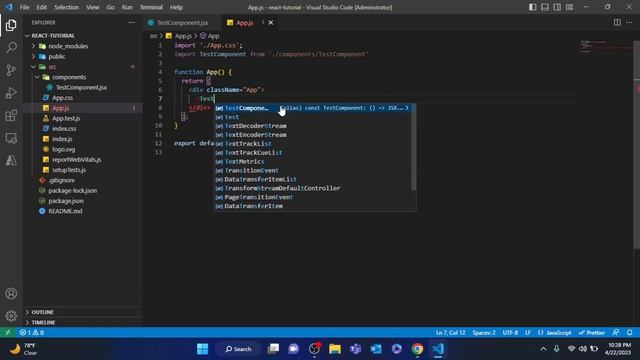Image resolution: width=640 pixels, height=360 pixels.
Task: Open the Terminal menu
Action: coord(151,7)
